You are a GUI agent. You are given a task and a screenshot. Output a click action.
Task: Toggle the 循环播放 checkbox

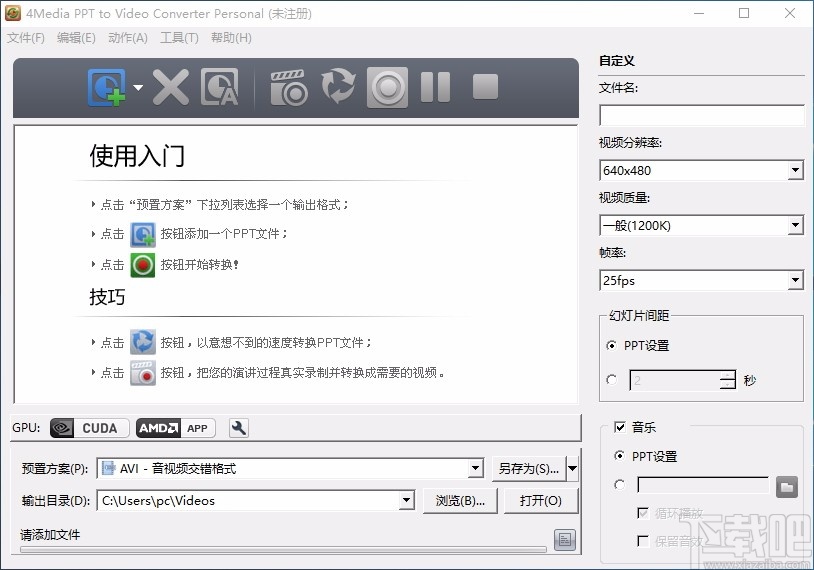[643, 513]
